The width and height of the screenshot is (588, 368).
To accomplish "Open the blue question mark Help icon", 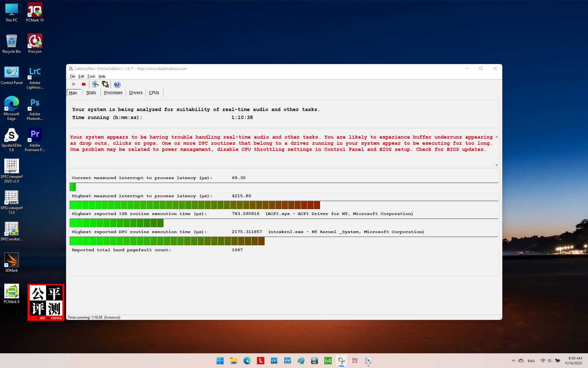I will [x=117, y=84].
